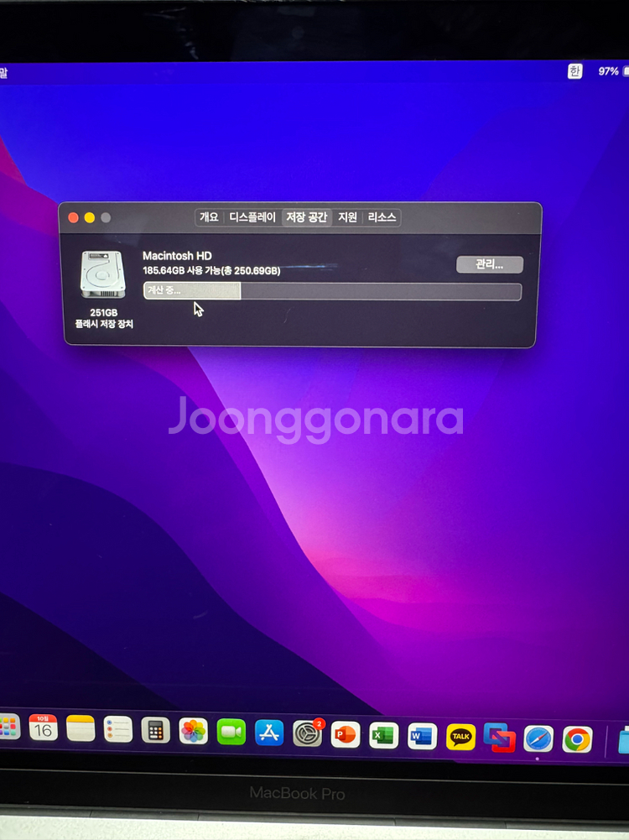
Task: Click the 관리... button
Action: tap(490, 264)
